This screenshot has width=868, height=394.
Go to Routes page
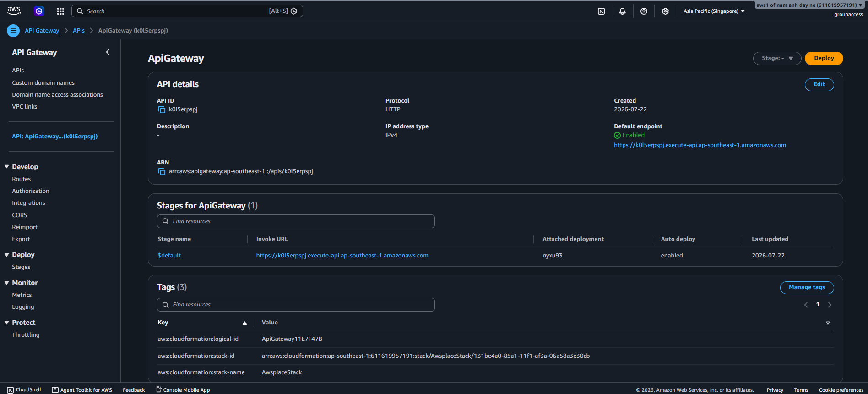[x=22, y=179]
